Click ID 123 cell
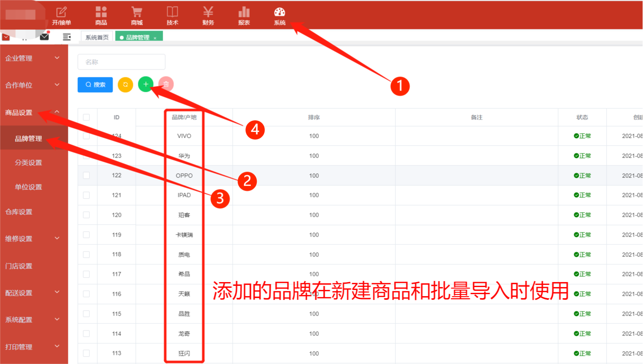 coord(117,156)
